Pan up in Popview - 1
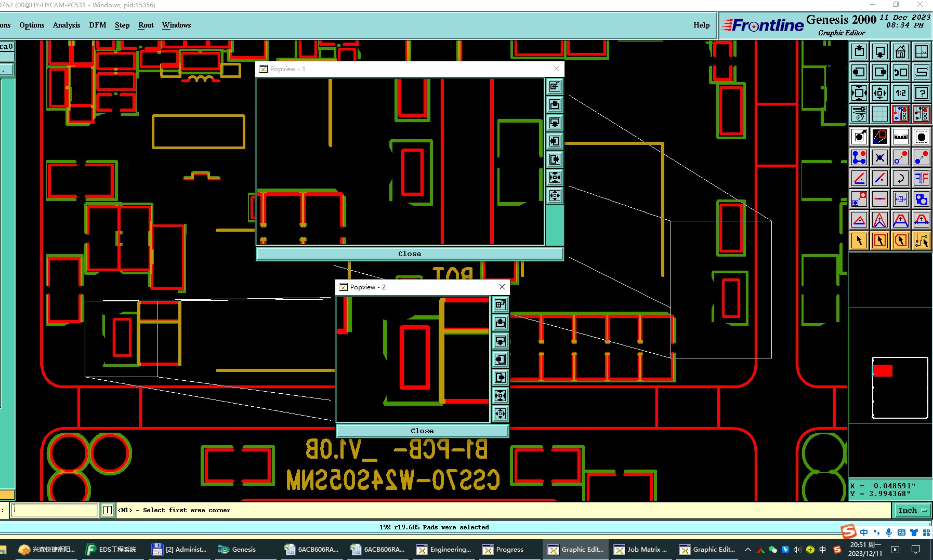 pos(555,104)
